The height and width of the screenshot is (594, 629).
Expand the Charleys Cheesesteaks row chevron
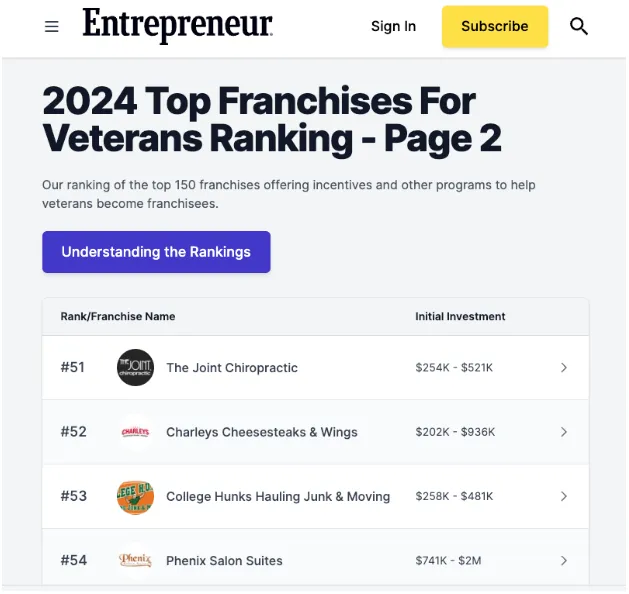[564, 432]
